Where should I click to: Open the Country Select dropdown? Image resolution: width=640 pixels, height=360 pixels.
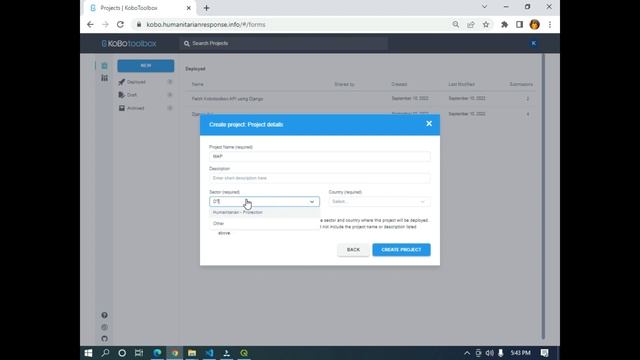tap(379, 202)
